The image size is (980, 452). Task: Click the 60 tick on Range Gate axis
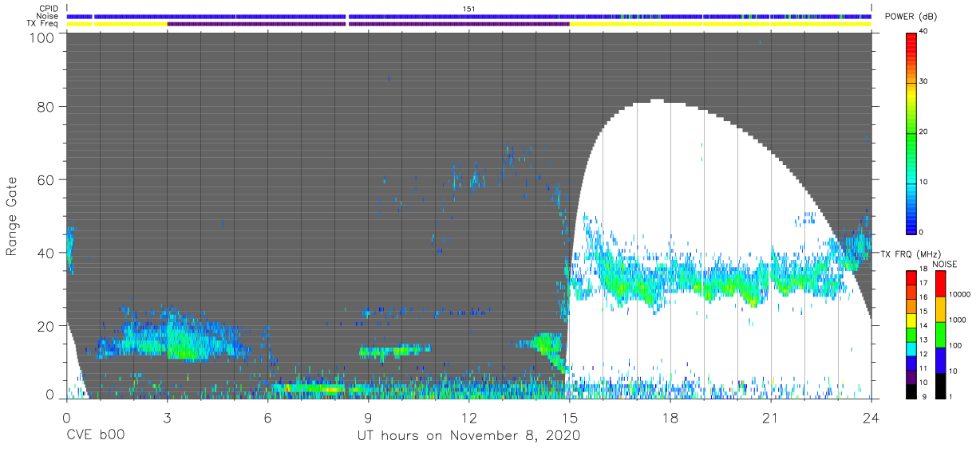45,179
